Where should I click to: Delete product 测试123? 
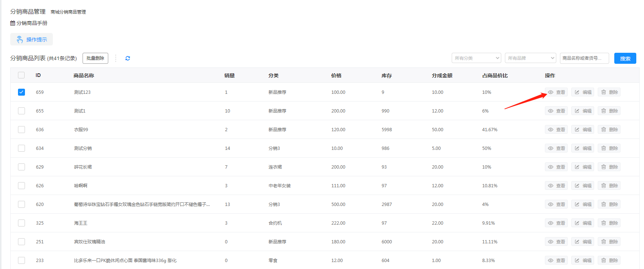pyautogui.click(x=609, y=92)
